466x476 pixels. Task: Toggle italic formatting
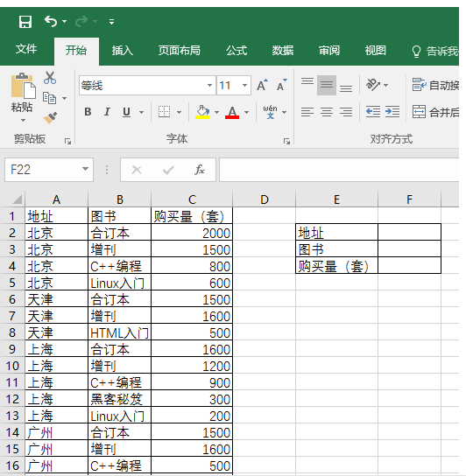(x=107, y=112)
